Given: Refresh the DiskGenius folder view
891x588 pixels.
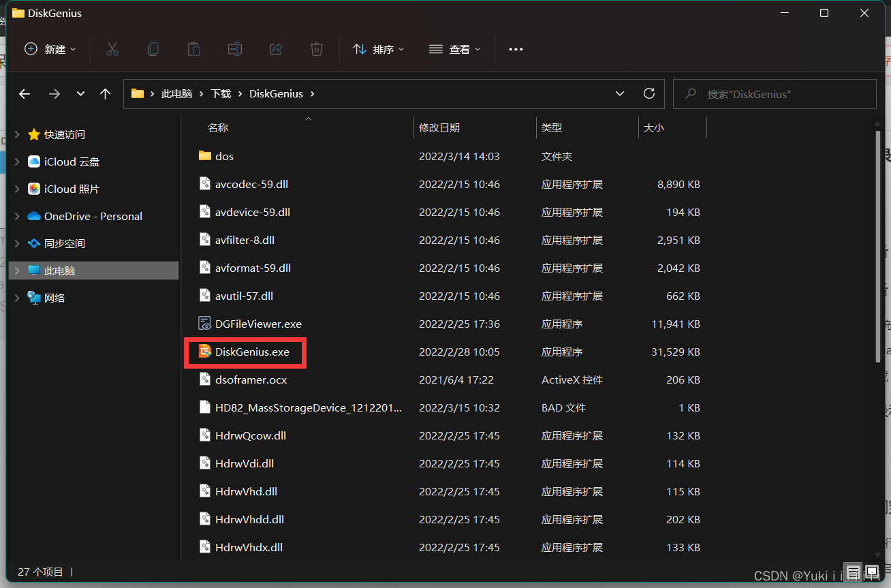Looking at the screenshot, I should click(649, 93).
